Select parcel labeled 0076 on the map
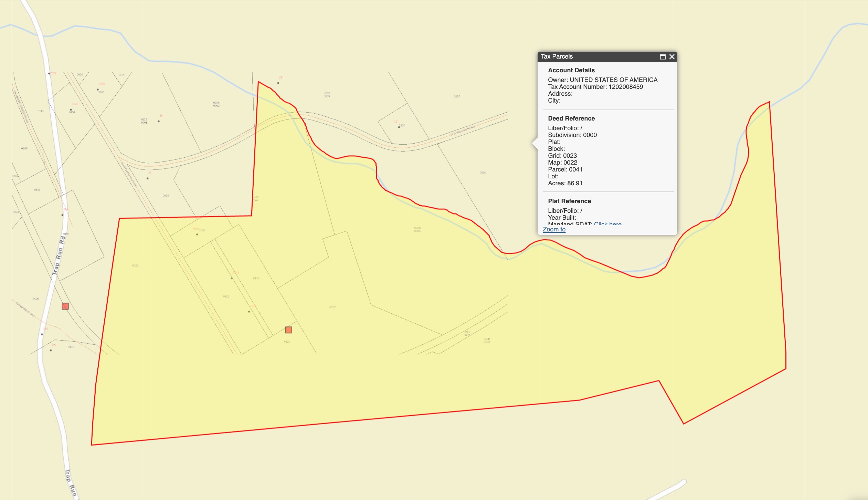Image resolution: width=868 pixels, height=500 pixels. (483, 173)
